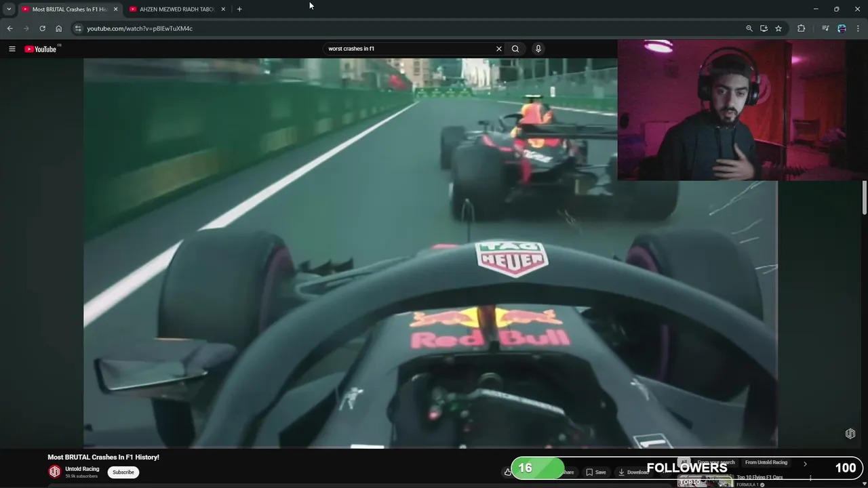Click the watermark icon on the video
The image size is (868, 488).
pos(850,434)
